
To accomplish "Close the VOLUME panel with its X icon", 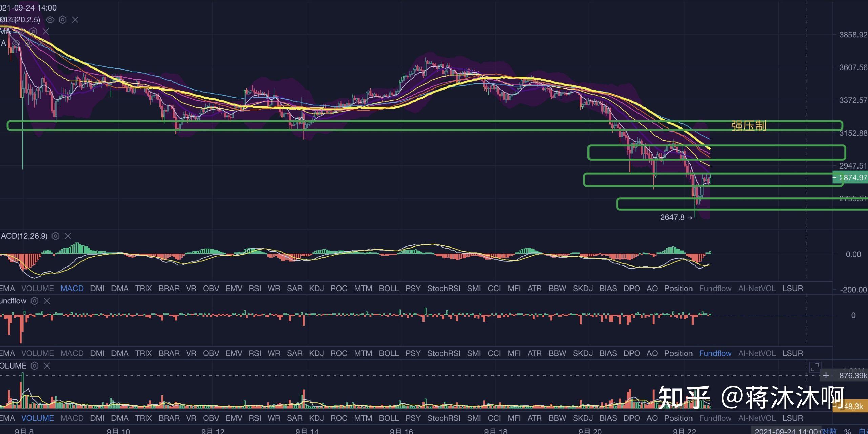I will [x=47, y=366].
